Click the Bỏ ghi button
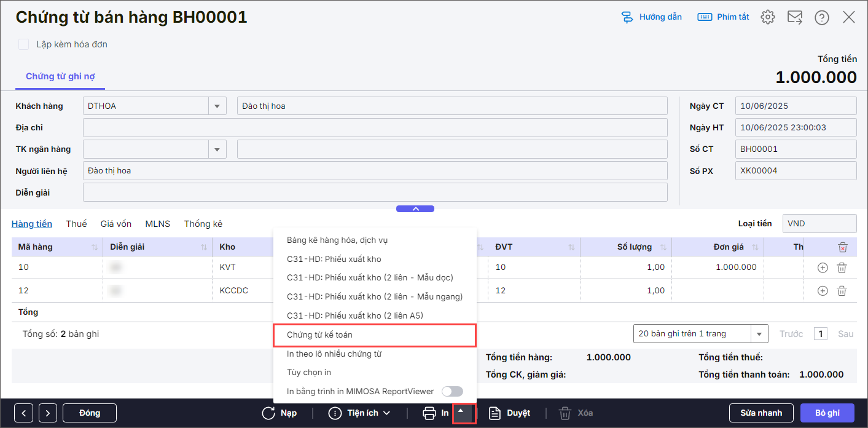The height and width of the screenshot is (428, 868). (x=827, y=413)
